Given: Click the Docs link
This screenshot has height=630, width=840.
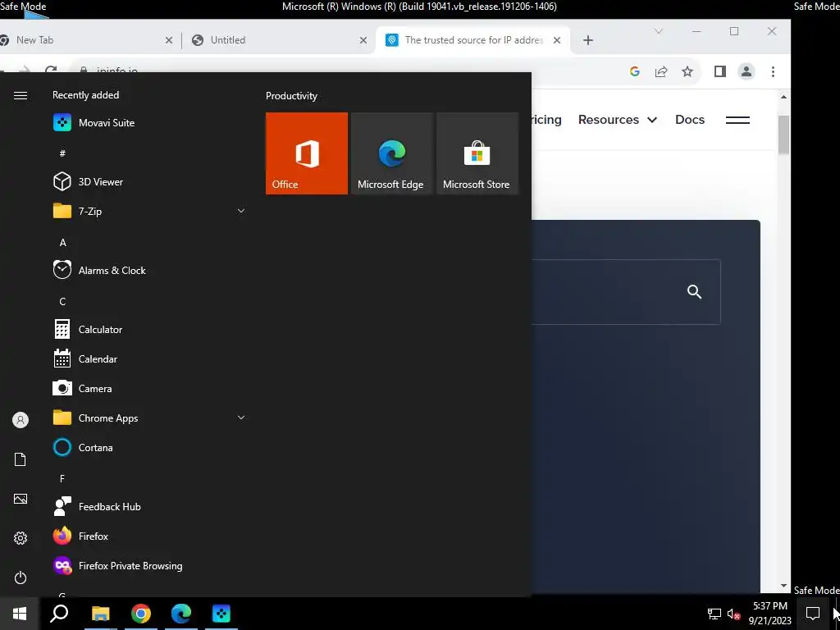Looking at the screenshot, I should pos(690,120).
